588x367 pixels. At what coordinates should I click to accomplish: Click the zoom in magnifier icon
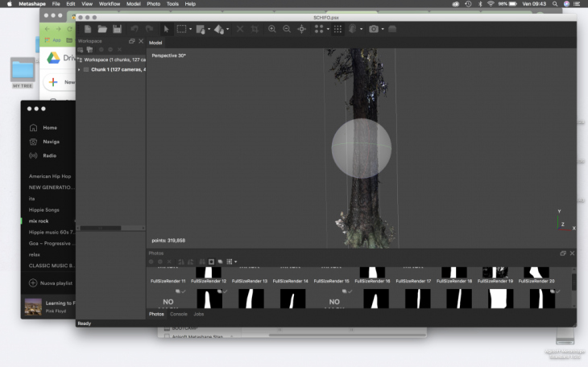[x=272, y=29]
